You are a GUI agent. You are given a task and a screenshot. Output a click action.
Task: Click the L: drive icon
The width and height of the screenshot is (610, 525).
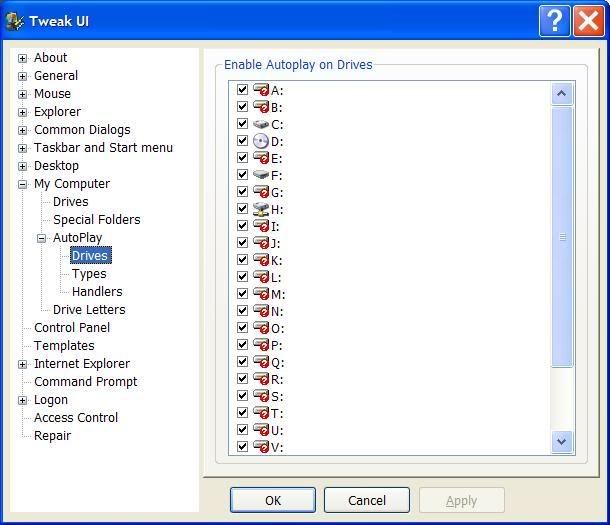pos(261,277)
